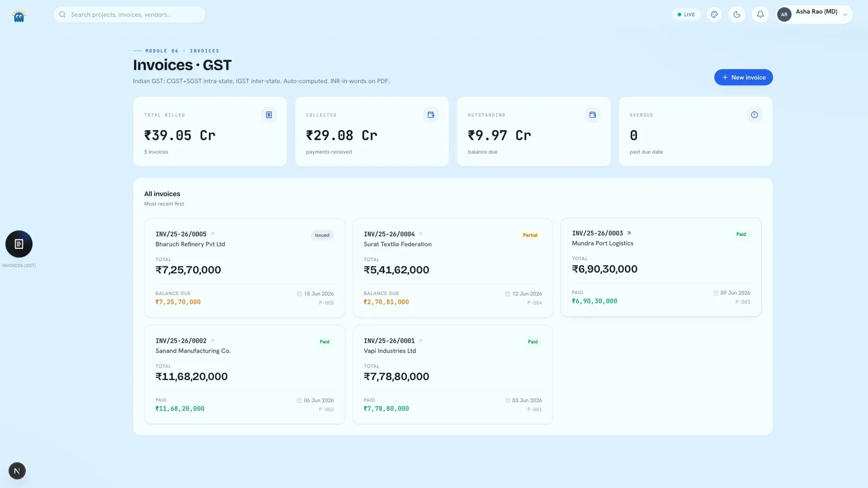
Task: Open the Invoices (GST) sidebar module icon
Action: [x=19, y=244]
